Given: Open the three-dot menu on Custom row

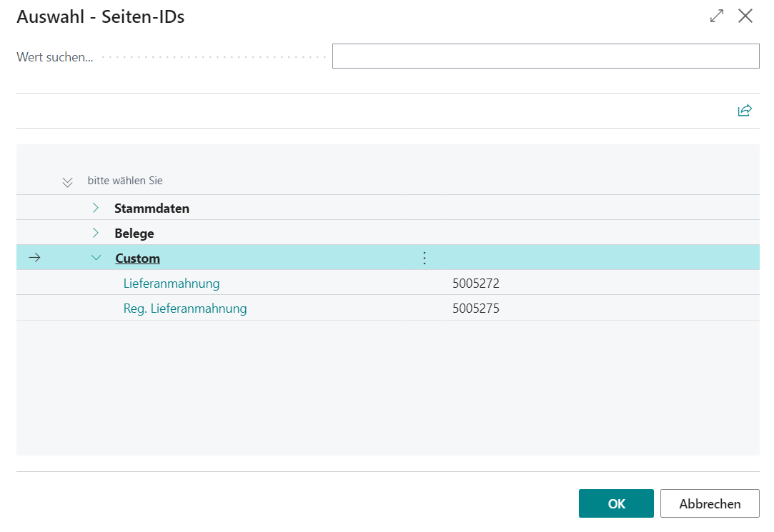Looking at the screenshot, I should [x=424, y=258].
